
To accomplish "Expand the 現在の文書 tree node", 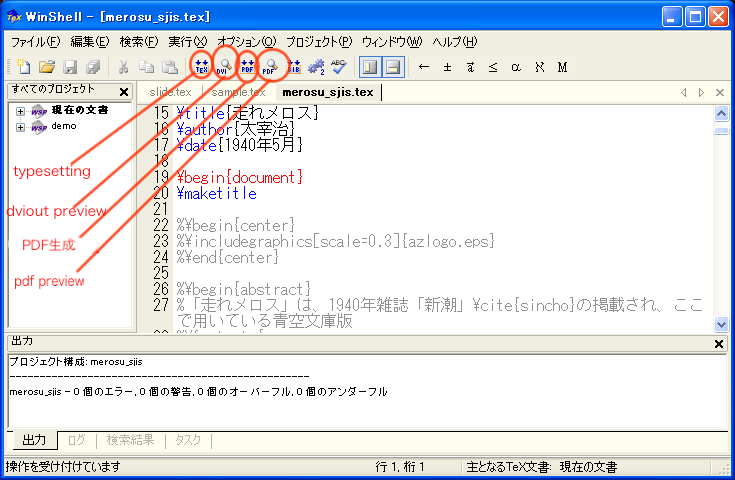I will [20, 112].
